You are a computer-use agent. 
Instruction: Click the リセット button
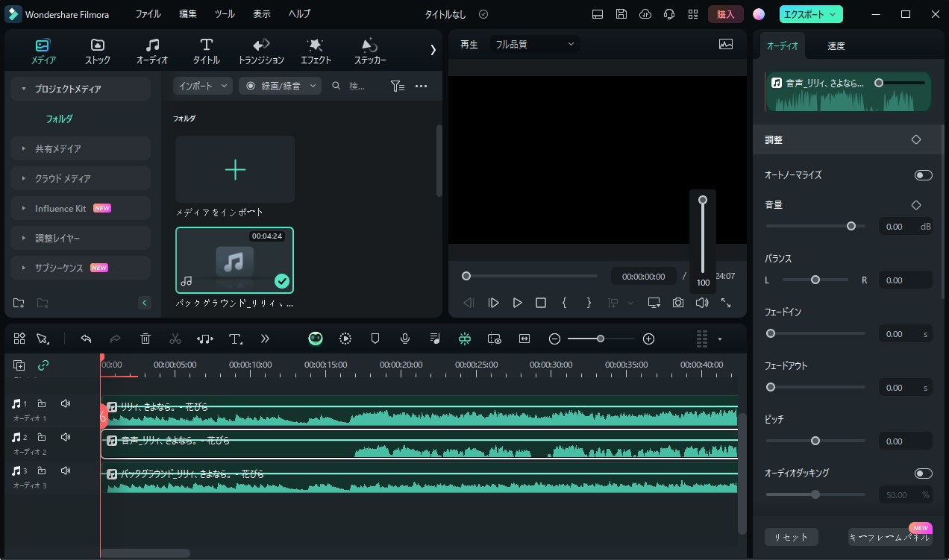[x=791, y=537]
